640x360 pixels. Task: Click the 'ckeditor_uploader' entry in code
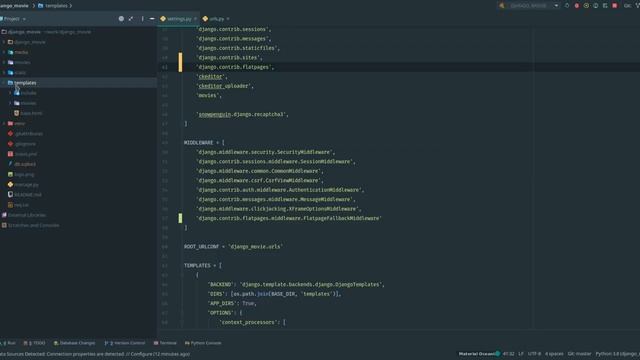[225, 86]
